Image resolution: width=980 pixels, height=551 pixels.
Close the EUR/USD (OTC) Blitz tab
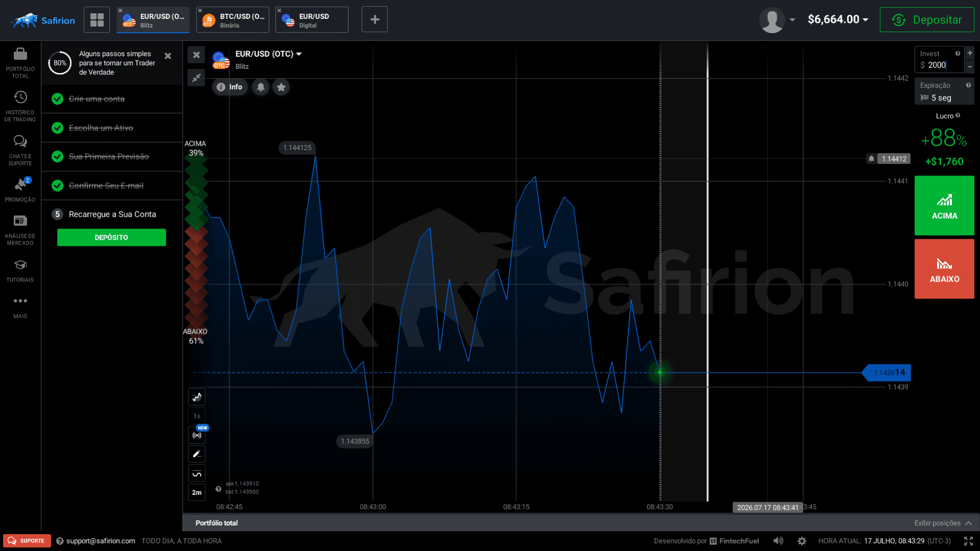point(120,10)
